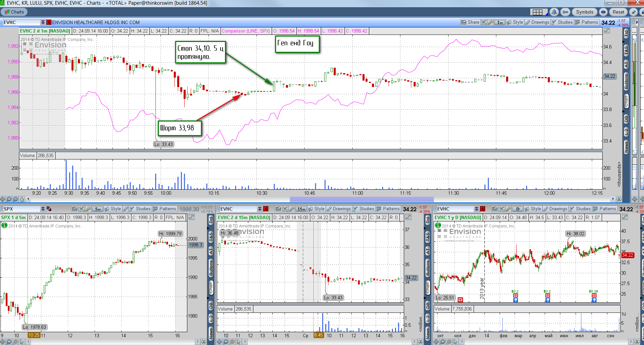This screenshot has width=644, height=345.
Task: Open the AT side tab of main chart
Action: tap(626, 64)
